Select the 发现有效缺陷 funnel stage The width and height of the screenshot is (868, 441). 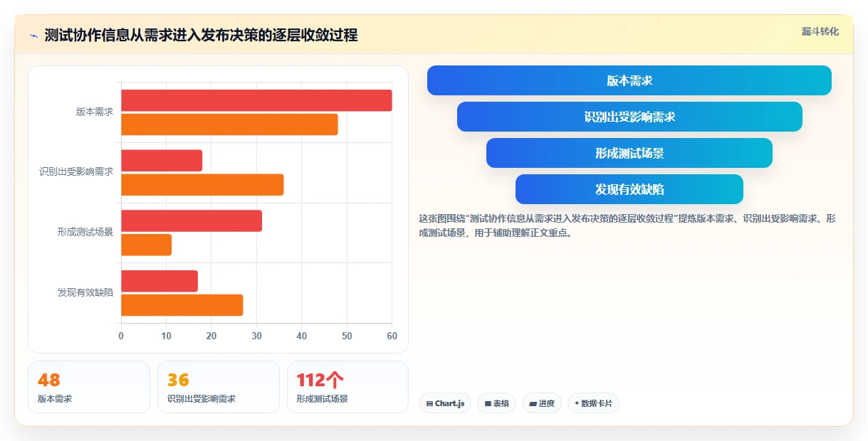pos(629,189)
